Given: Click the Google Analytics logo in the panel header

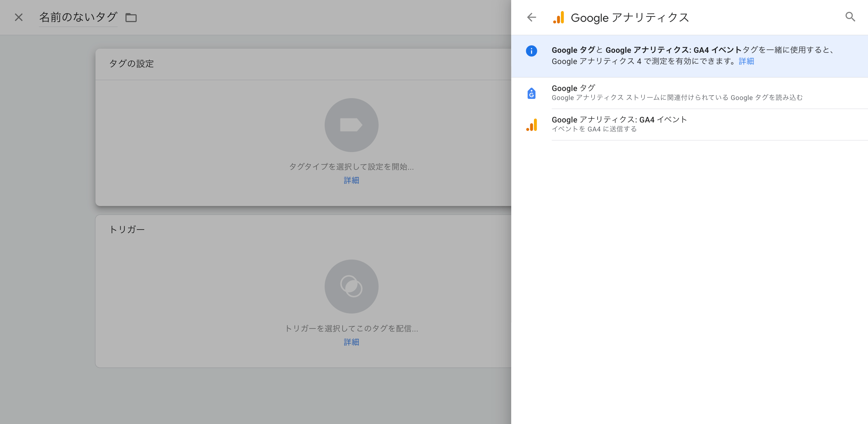Looking at the screenshot, I should tap(558, 18).
